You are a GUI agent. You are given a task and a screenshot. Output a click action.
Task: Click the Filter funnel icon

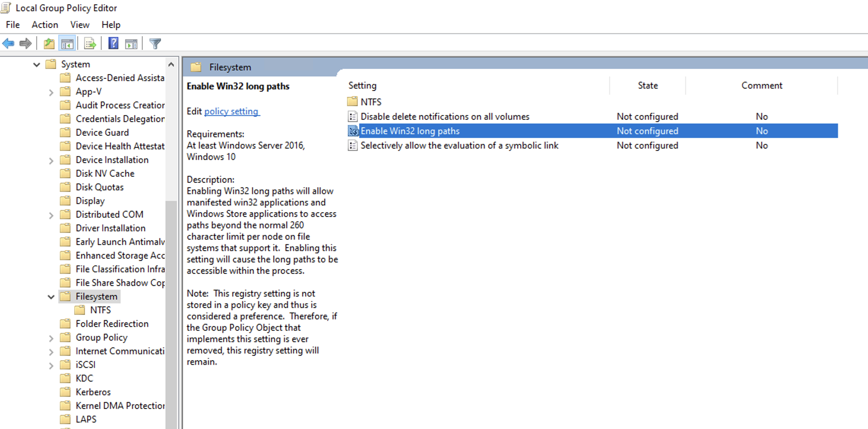click(155, 44)
